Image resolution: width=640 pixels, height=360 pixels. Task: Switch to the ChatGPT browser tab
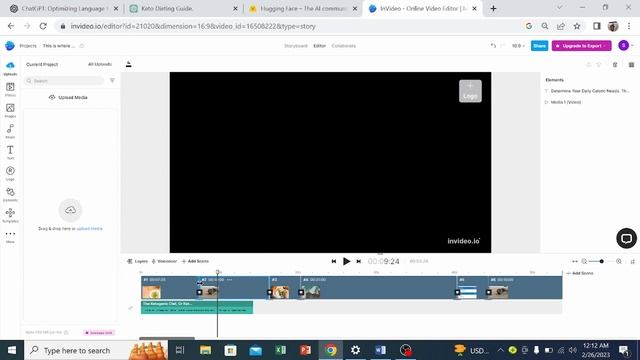(64, 9)
